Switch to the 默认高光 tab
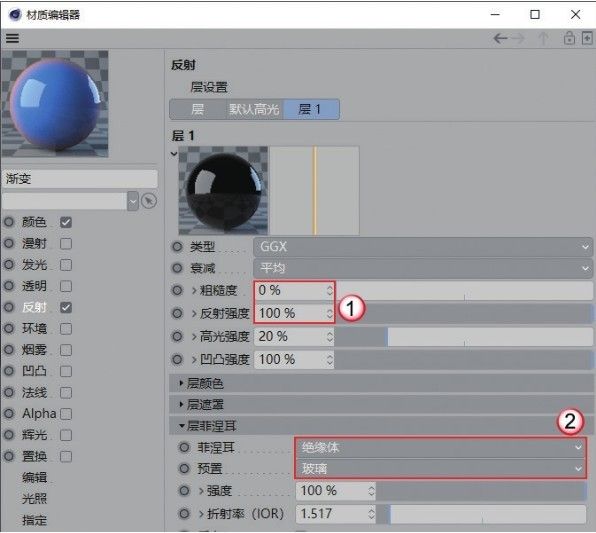596x533 pixels. (254, 109)
